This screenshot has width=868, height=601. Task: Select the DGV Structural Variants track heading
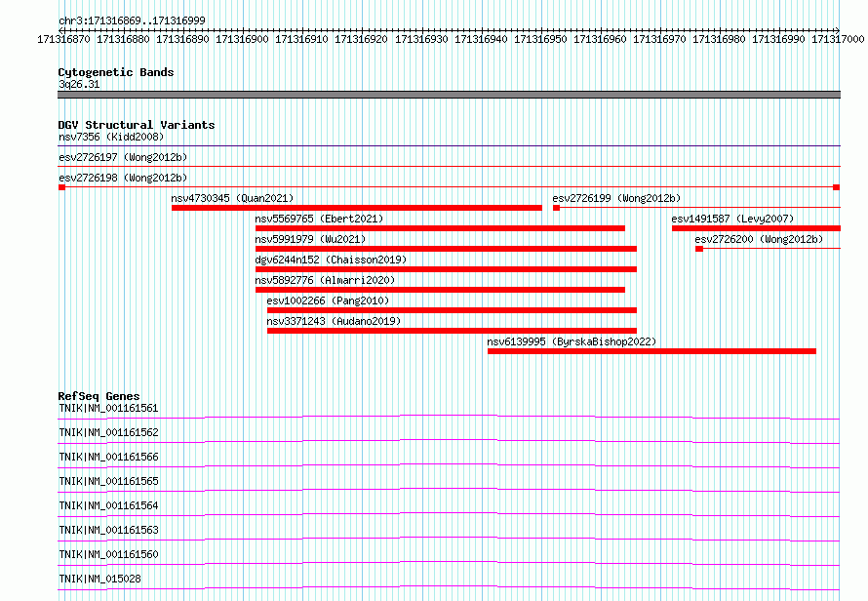[137, 125]
